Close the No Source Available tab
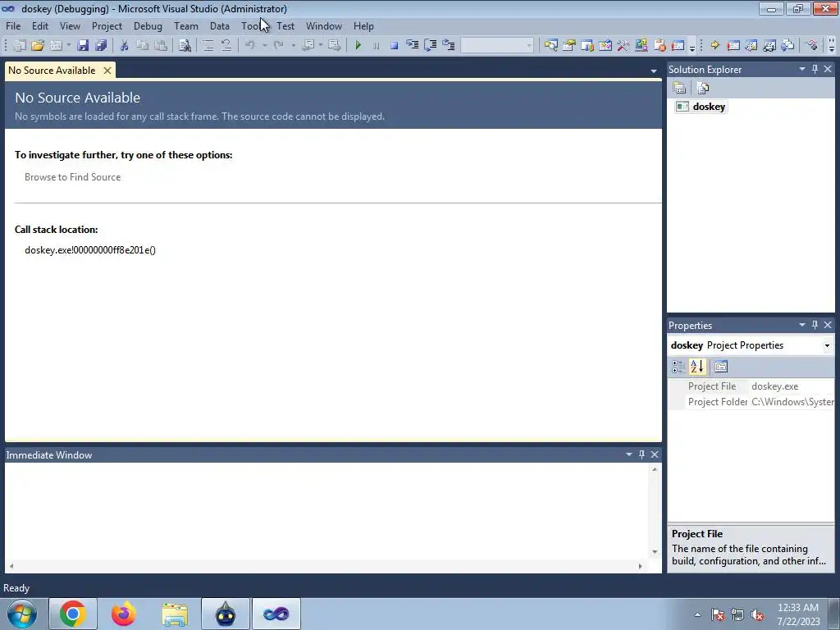This screenshot has width=840, height=630. click(x=107, y=71)
